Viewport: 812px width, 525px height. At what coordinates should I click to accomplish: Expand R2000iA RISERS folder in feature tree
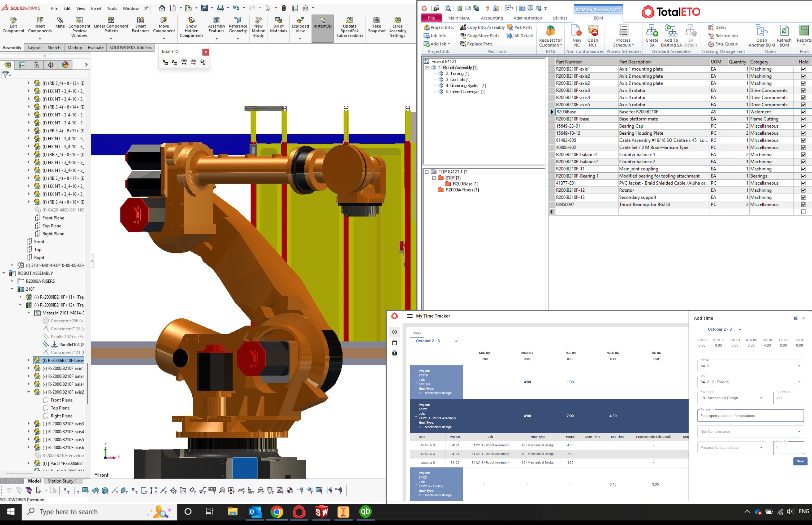tap(12, 281)
